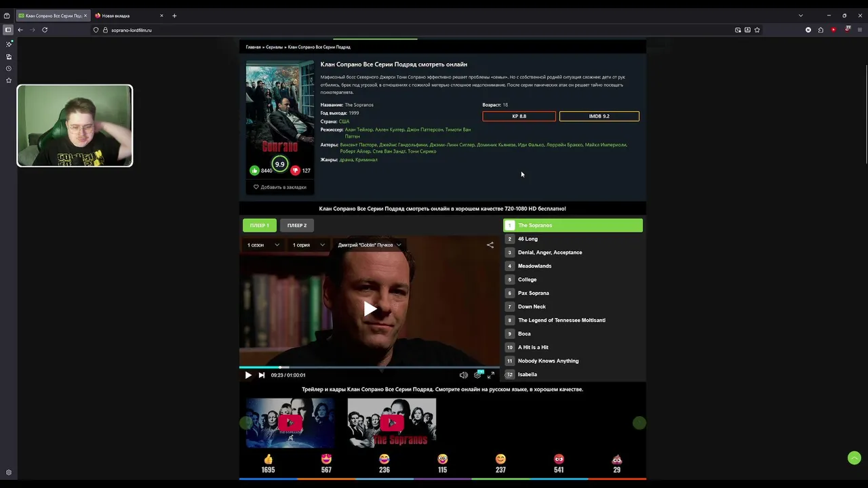Switch to ПЛЕЕР 1 tab

260,225
